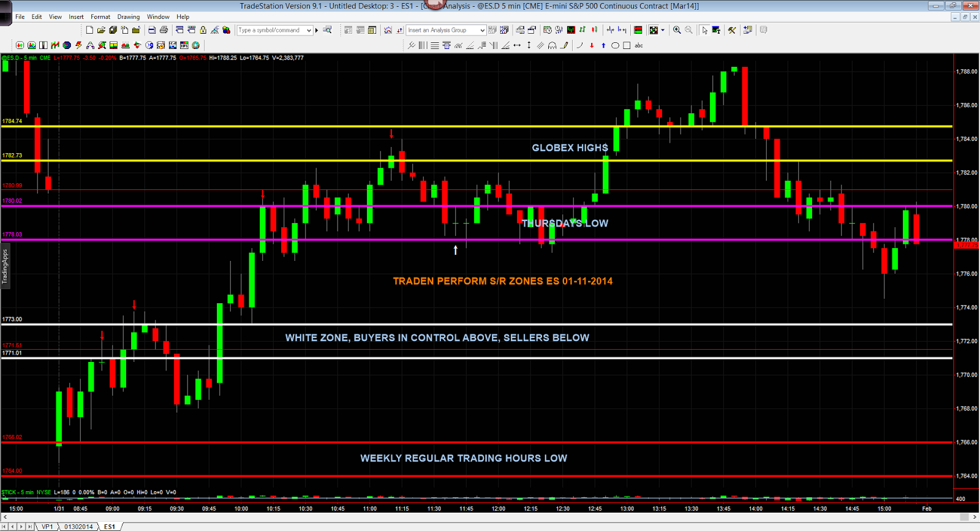Click the green-red zigzag chart app icon

pyautogui.click(x=55, y=45)
